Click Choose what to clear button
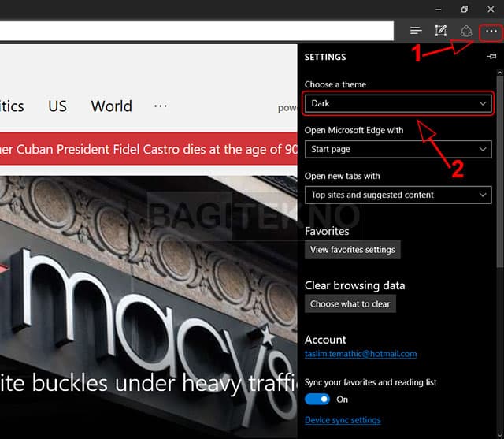Screen dimensions: 504x439 [350, 304]
